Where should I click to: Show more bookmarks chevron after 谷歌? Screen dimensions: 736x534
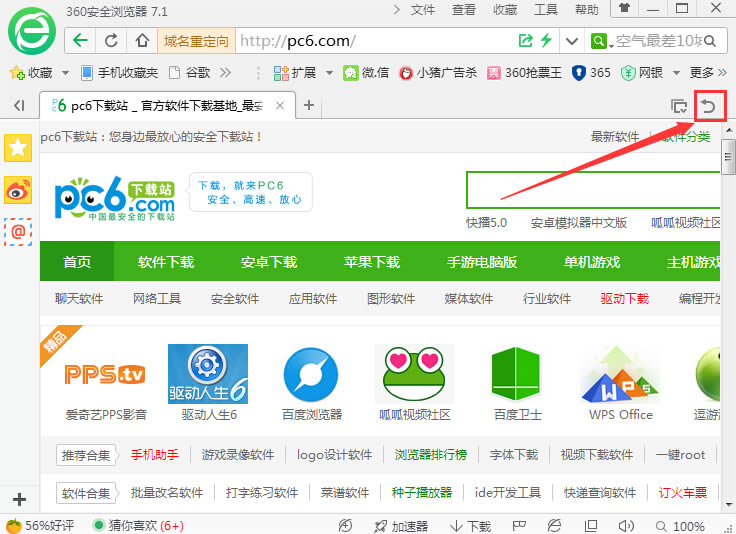[x=225, y=73]
